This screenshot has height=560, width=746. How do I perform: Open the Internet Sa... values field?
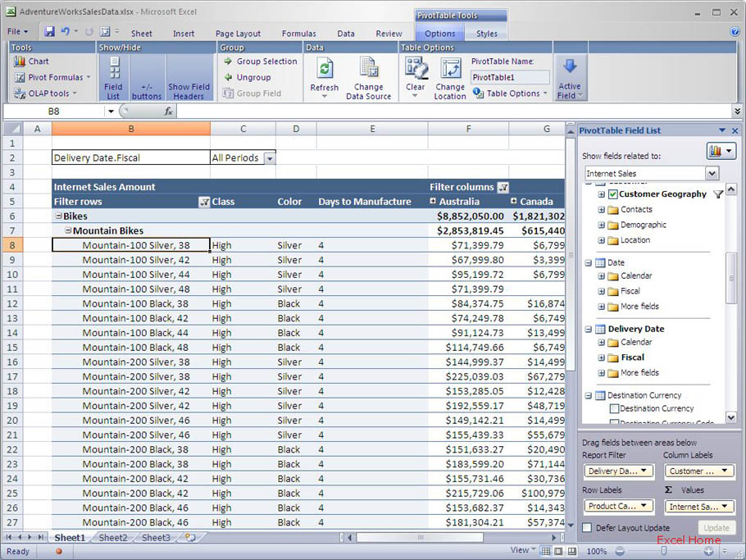(x=699, y=506)
